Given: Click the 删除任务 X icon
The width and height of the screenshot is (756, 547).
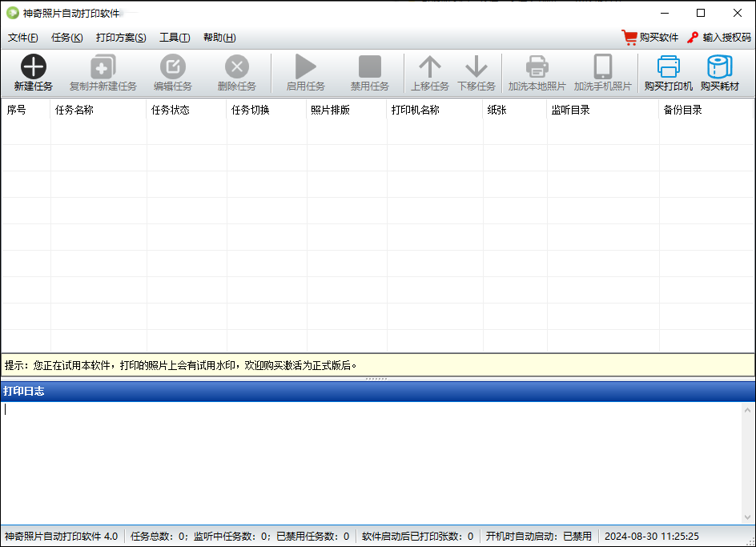Looking at the screenshot, I should [x=237, y=66].
